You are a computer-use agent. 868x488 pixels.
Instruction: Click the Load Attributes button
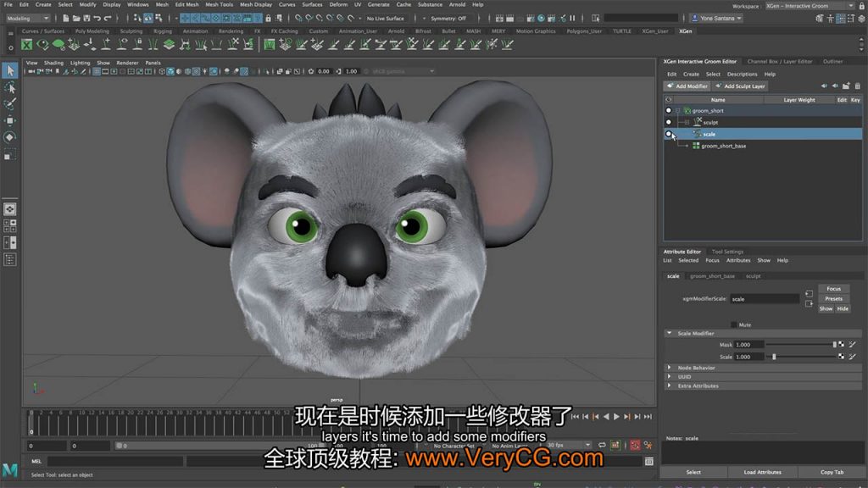762,472
